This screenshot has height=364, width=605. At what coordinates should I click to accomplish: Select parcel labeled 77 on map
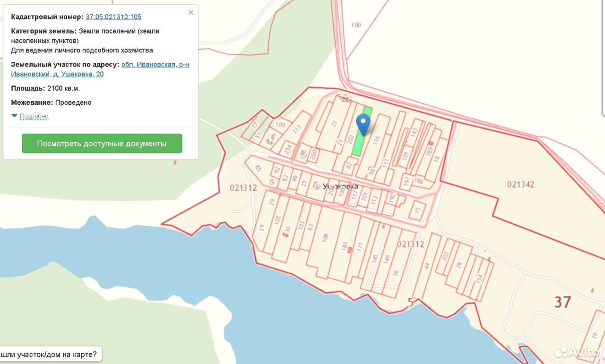255,126
